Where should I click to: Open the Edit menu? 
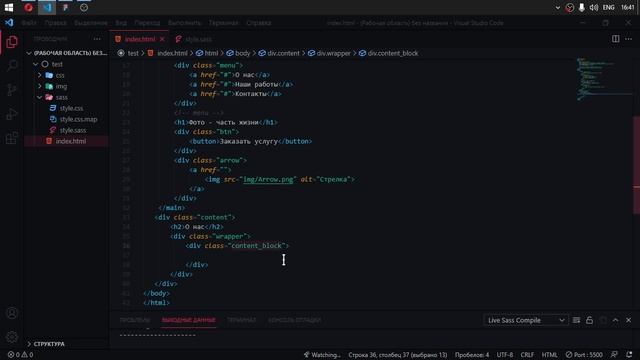[56, 23]
